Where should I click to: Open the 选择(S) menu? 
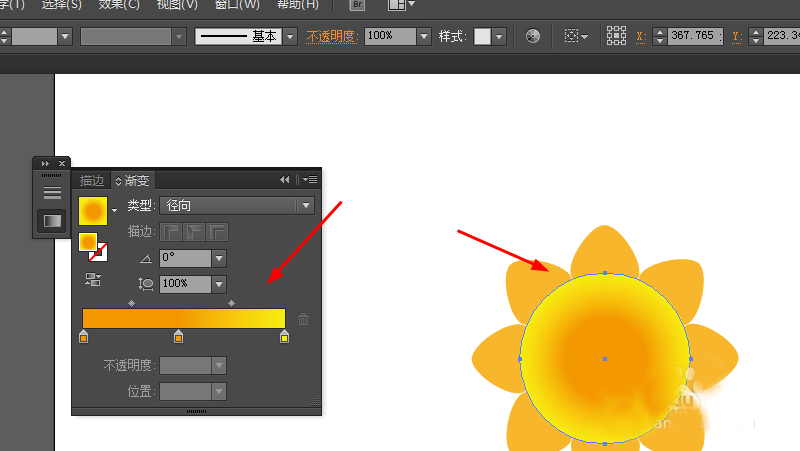[61, 5]
